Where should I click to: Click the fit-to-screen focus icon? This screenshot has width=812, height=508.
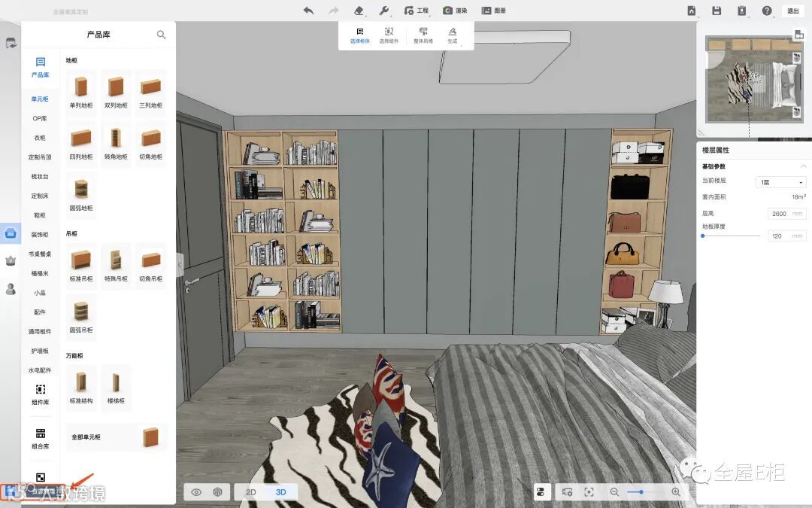point(589,492)
